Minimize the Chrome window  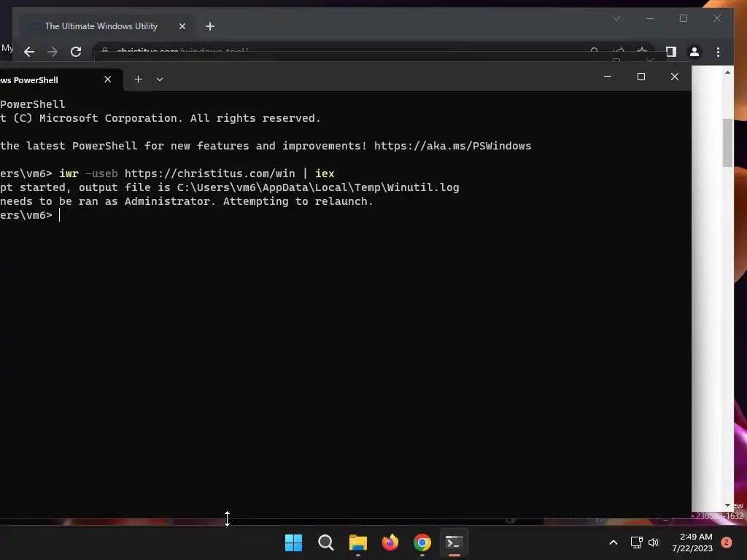tap(650, 18)
